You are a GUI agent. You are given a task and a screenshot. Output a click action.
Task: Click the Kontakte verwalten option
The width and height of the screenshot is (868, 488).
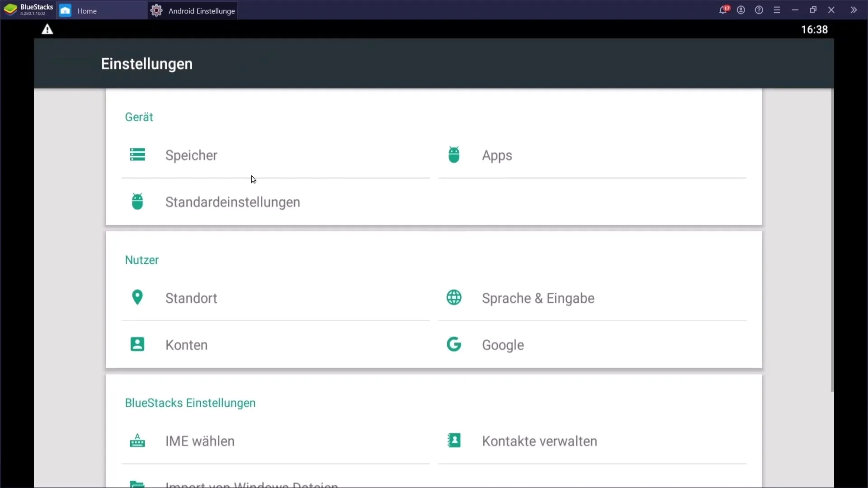pyautogui.click(x=539, y=441)
